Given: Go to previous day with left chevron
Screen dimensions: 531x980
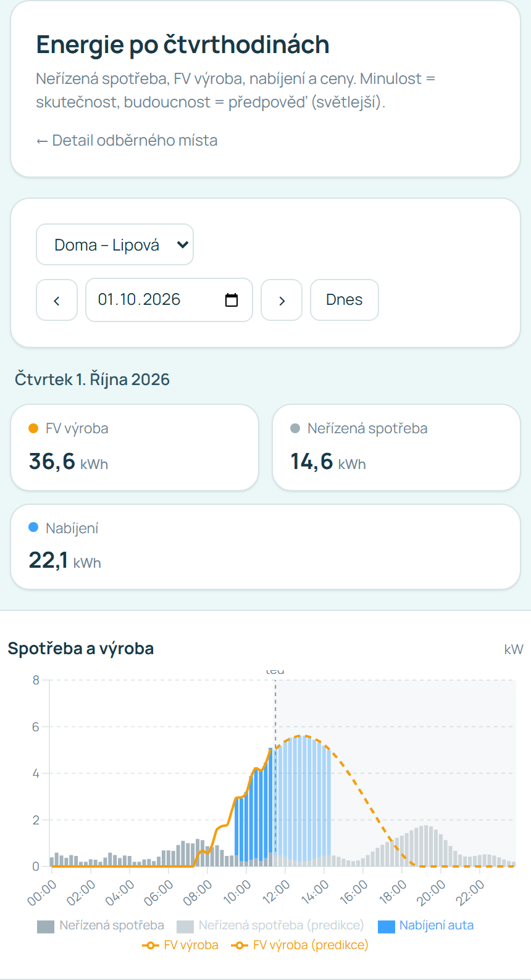Looking at the screenshot, I should click(x=57, y=300).
